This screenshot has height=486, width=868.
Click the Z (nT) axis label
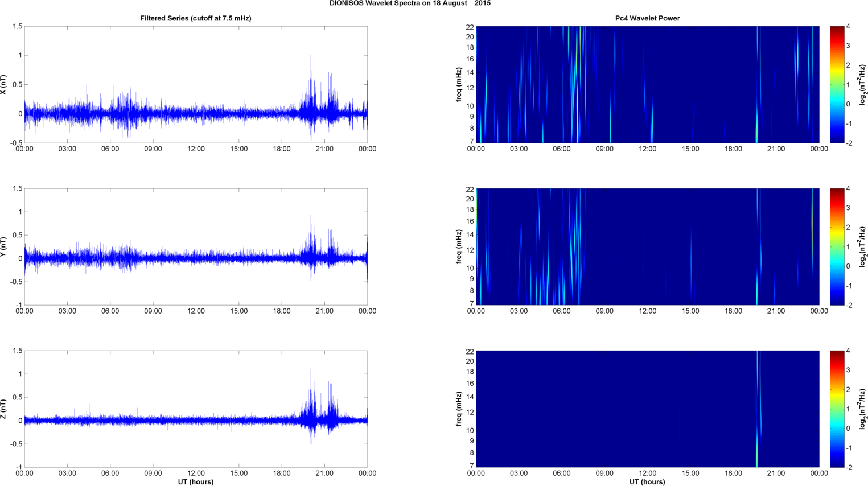point(4,409)
